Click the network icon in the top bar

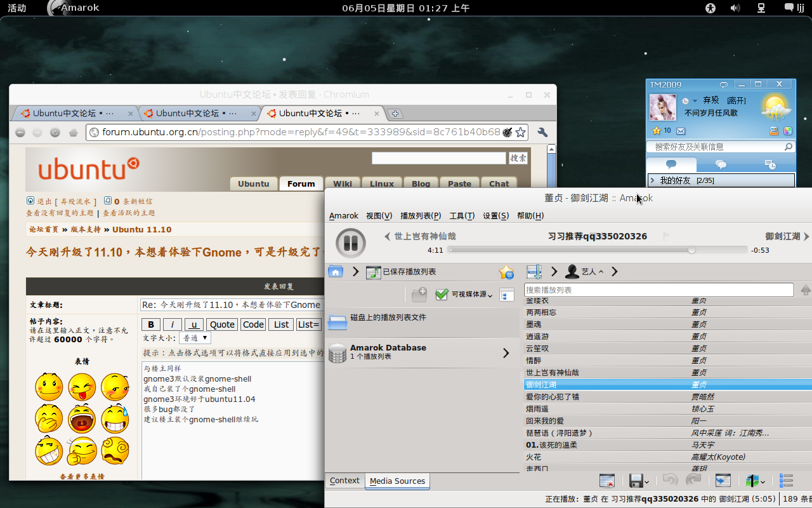761,8
